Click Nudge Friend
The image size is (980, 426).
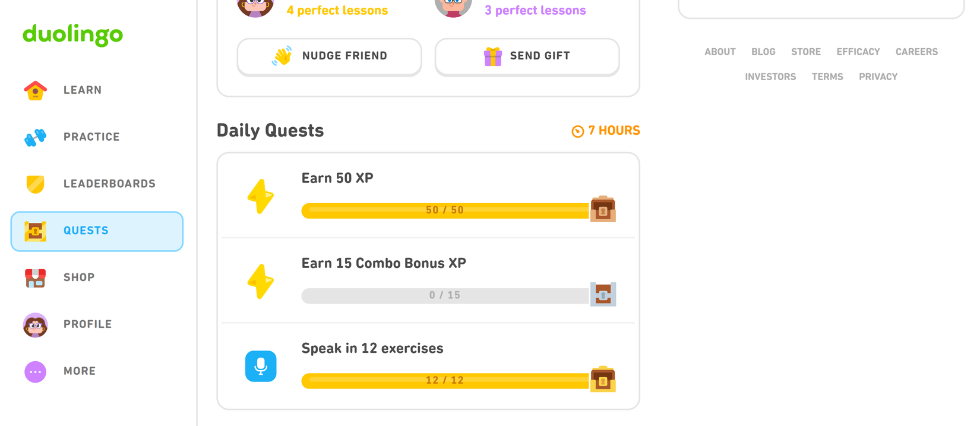coord(329,56)
